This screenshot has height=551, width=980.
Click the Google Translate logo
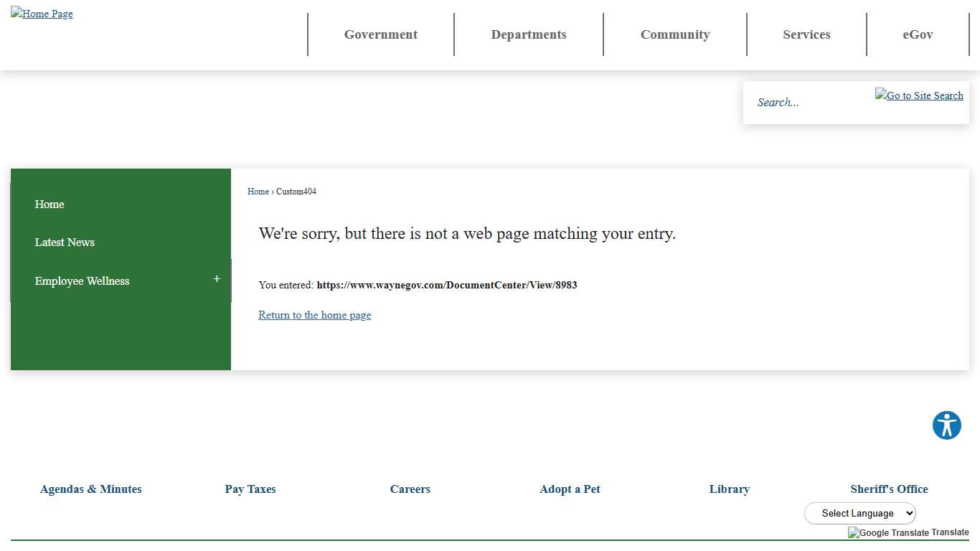point(888,533)
